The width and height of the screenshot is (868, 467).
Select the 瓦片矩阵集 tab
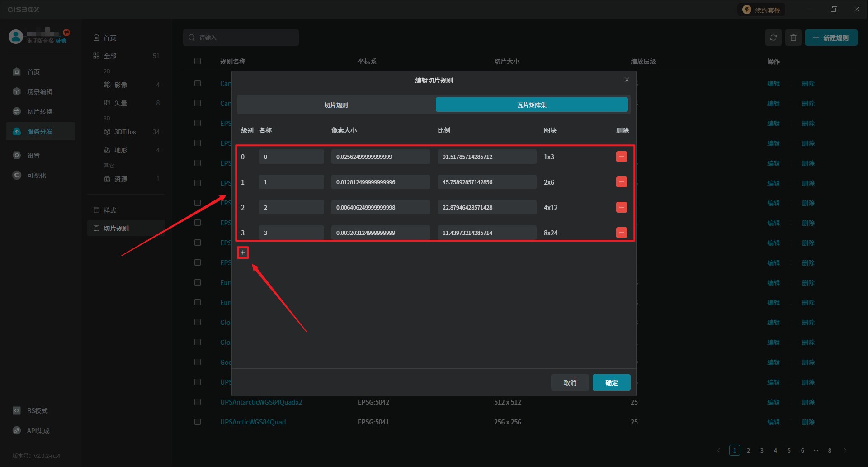coord(532,105)
